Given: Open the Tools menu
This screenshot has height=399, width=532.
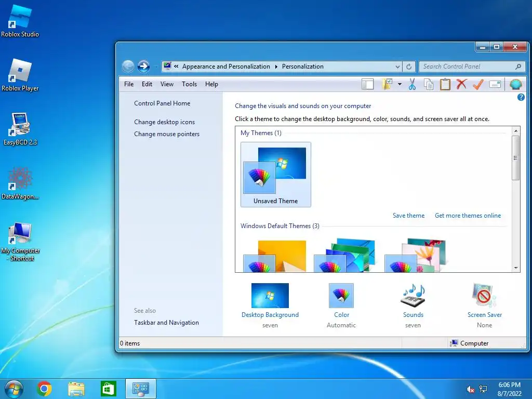Looking at the screenshot, I should tap(189, 84).
